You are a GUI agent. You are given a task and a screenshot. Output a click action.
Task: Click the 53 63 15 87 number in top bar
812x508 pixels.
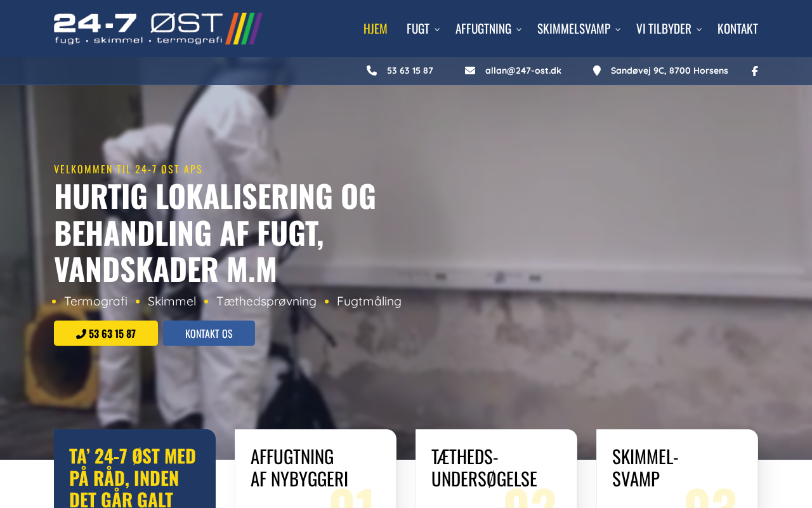point(410,70)
